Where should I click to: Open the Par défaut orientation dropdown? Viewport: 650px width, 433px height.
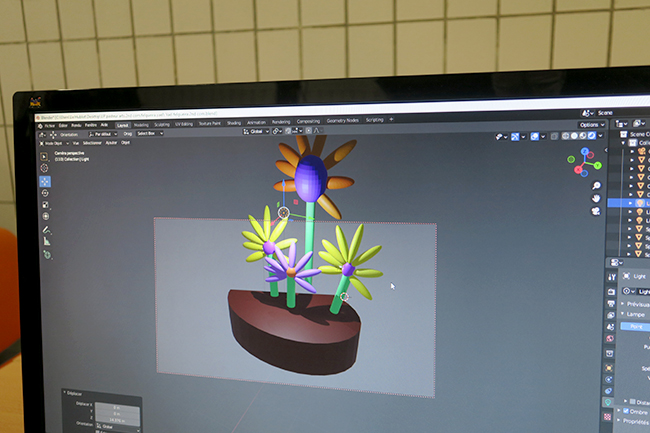(x=103, y=134)
